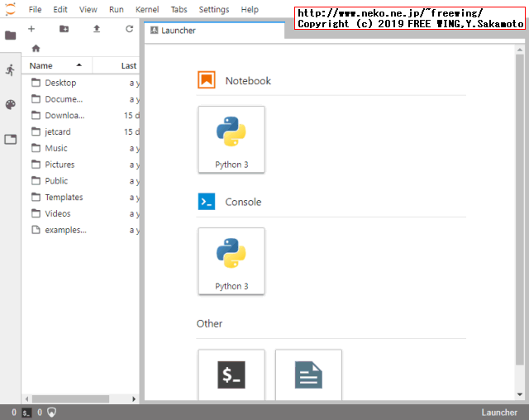Click the New Launcher plus button

click(31, 29)
